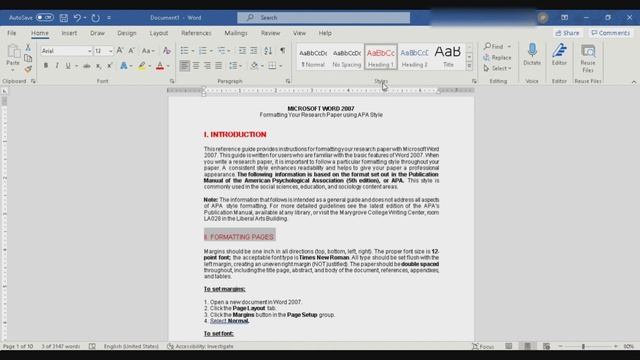Toggle Print Layout view
This screenshot has height=360, width=640.
[527, 346]
